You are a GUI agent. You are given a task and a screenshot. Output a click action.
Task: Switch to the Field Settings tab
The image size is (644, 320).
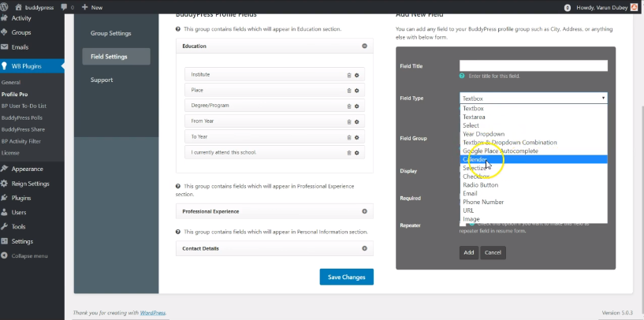pyautogui.click(x=116, y=57)
